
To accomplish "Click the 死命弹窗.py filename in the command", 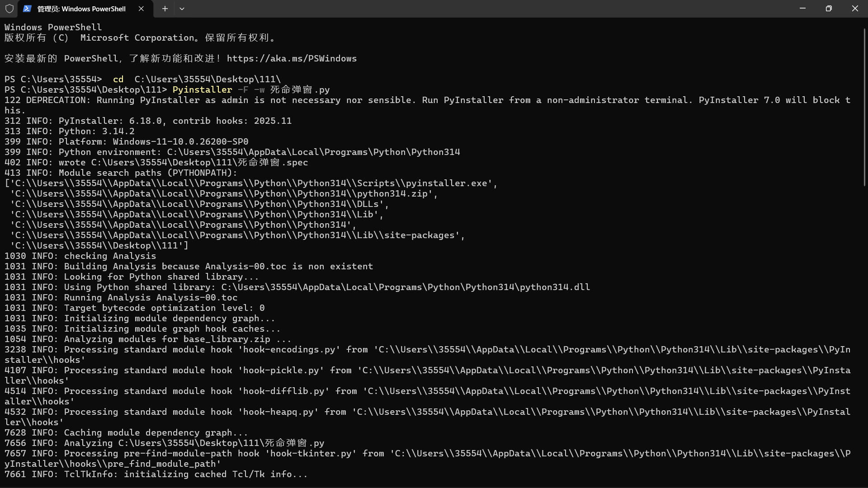I will (x=299, y=89).
